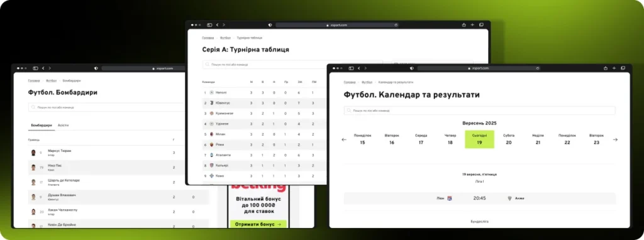Go forward in the Турнірна таблиця window
Screen dimensions: 644x240
[223, 25]
